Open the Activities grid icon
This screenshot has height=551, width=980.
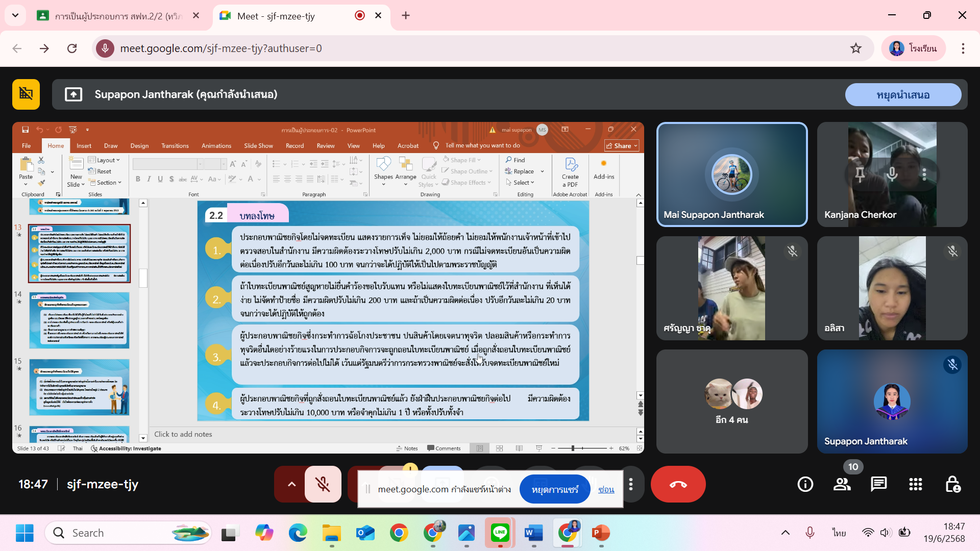916,484
